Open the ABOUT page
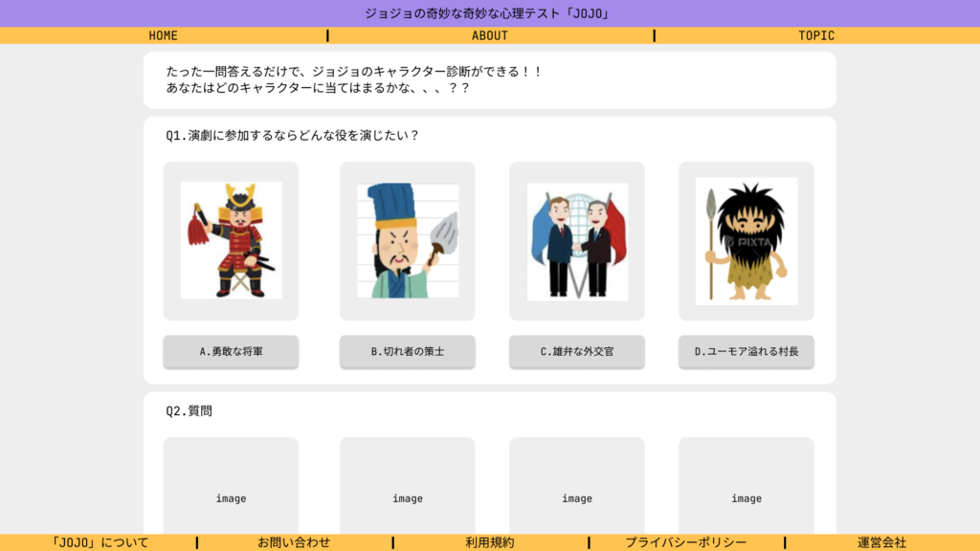Image resolution: width=980 pixels, height=551 pixels. click(x=490, y=35)
